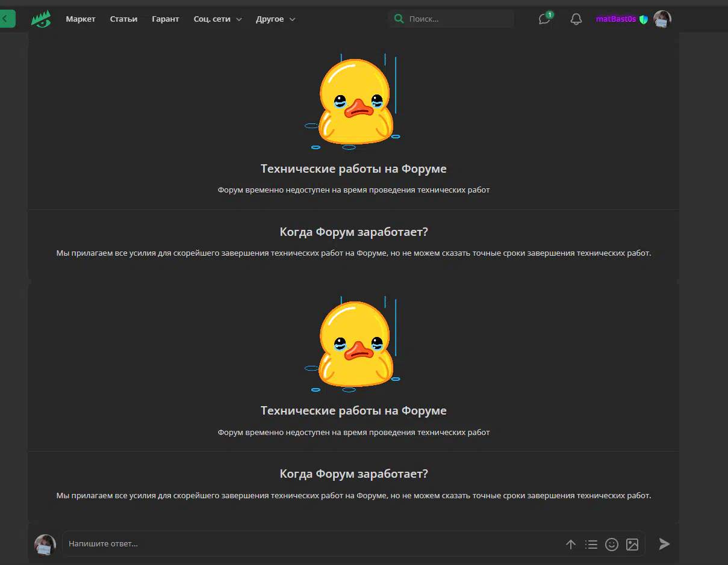Click the upward arrow icon in reply box

(x=571, y=545)
